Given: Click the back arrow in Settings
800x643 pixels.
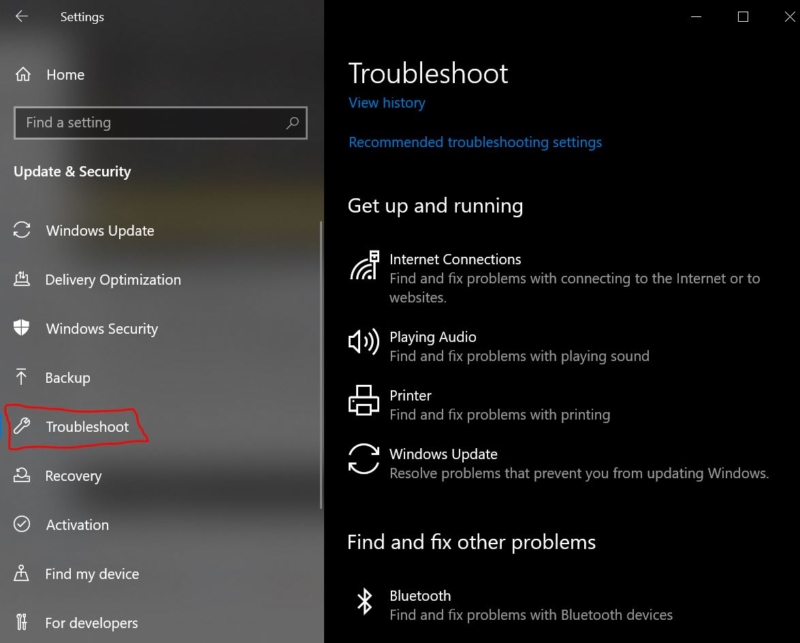Looking at the screenshot, I should (21, 16).
